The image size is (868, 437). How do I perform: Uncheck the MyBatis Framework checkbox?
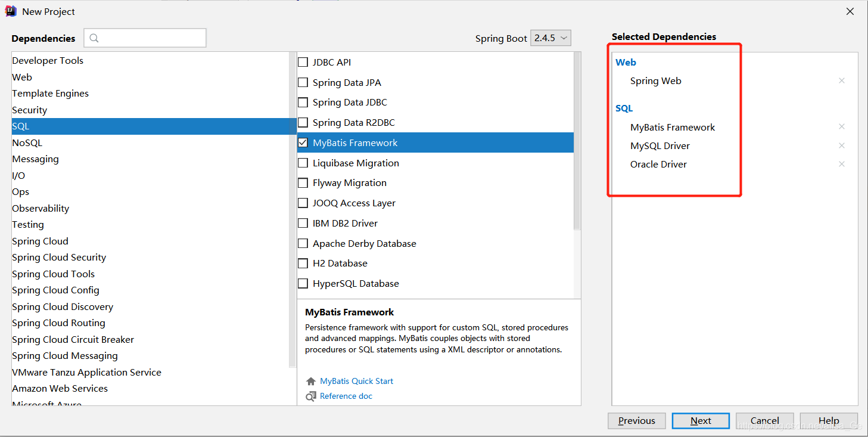(x=303, y=142)
